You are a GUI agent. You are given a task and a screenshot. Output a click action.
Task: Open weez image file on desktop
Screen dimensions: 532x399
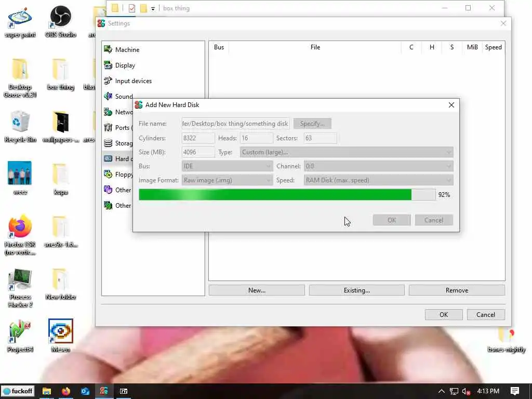pos(20,178)
